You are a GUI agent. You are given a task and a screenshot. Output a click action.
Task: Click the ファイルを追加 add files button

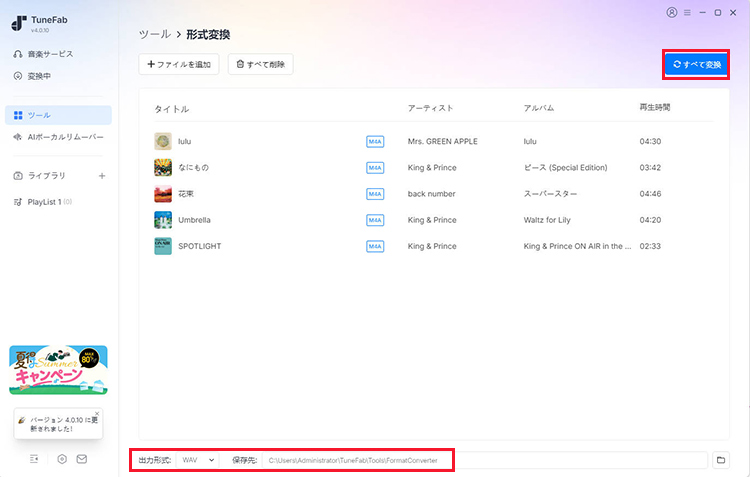[x=179, y=64]
